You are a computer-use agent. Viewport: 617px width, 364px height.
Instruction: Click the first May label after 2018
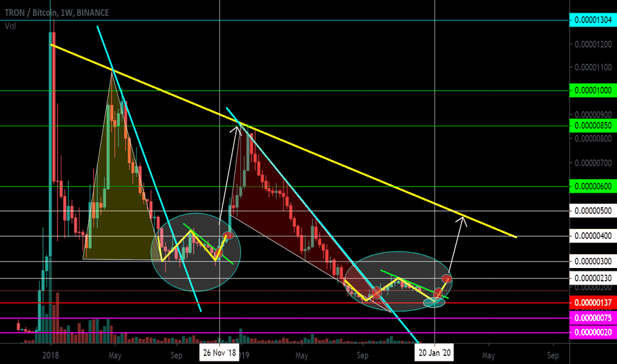[115, 355]
